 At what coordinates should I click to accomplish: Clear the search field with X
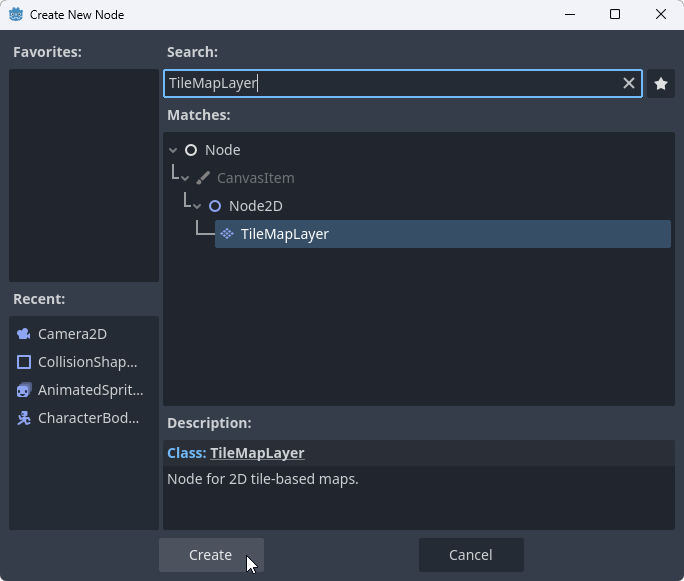629,84
